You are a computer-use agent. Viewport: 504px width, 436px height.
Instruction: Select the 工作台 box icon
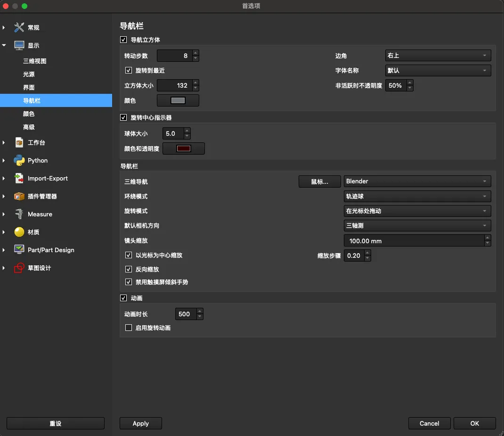click(x=19, y=142)
